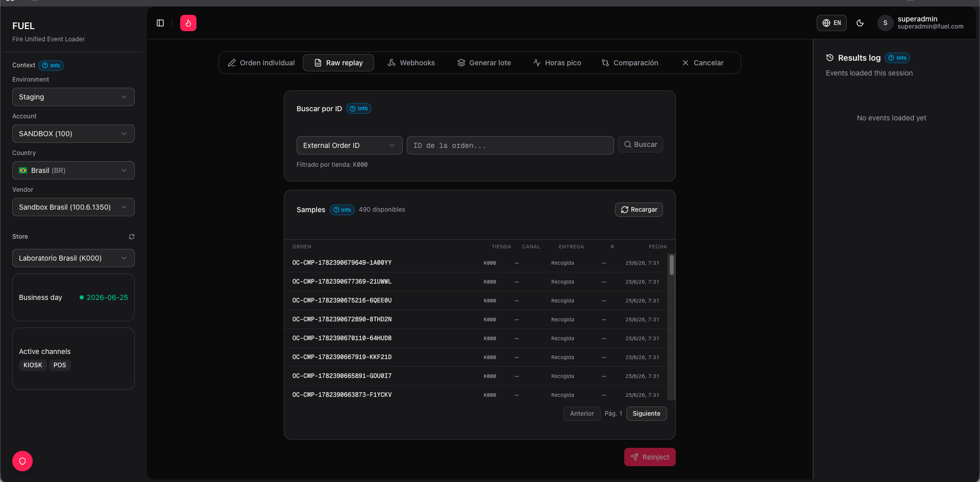
Task: Open the Store Laboratorio Brasil dropdown
Action: pos(73,258)
